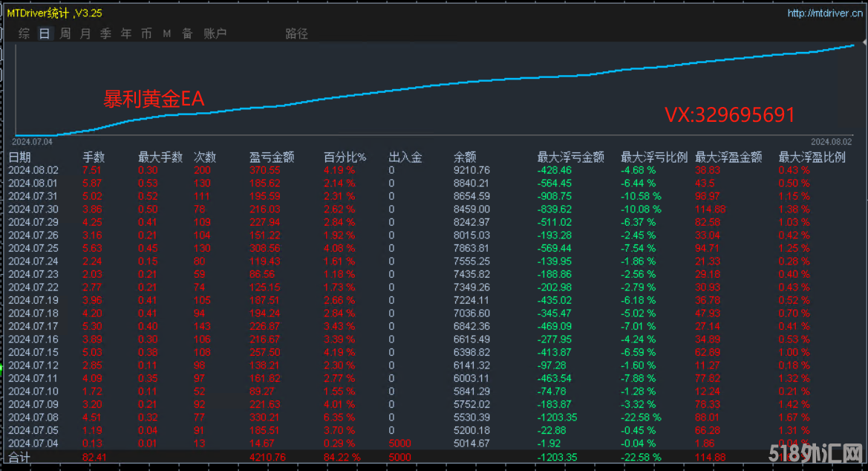Screen dimensions: 868x471
Task: Select the 2024.07.05 date row
Action: (33, 431)
